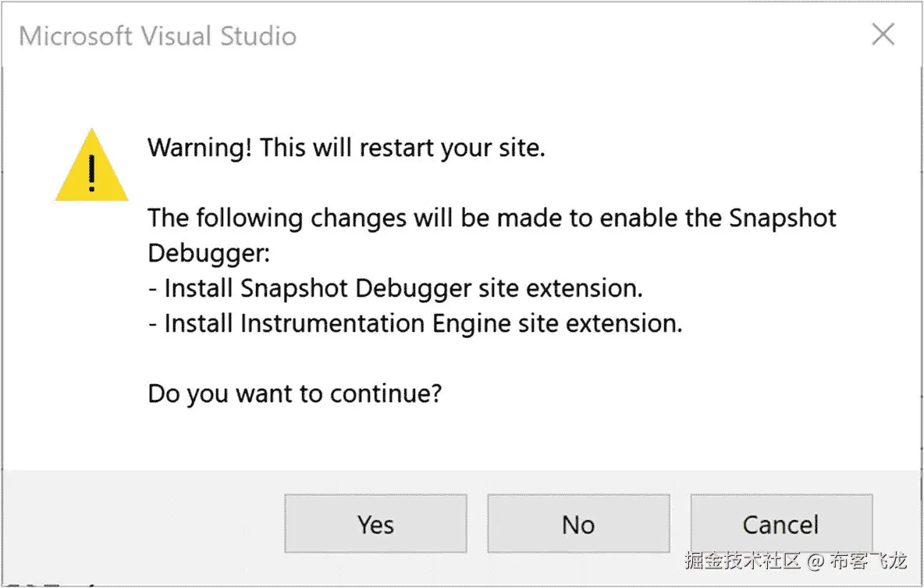The height and width of the screenshot is (588, 924).
Task: Click empty title bar space beside the title
Action: (x=546, y=36)
